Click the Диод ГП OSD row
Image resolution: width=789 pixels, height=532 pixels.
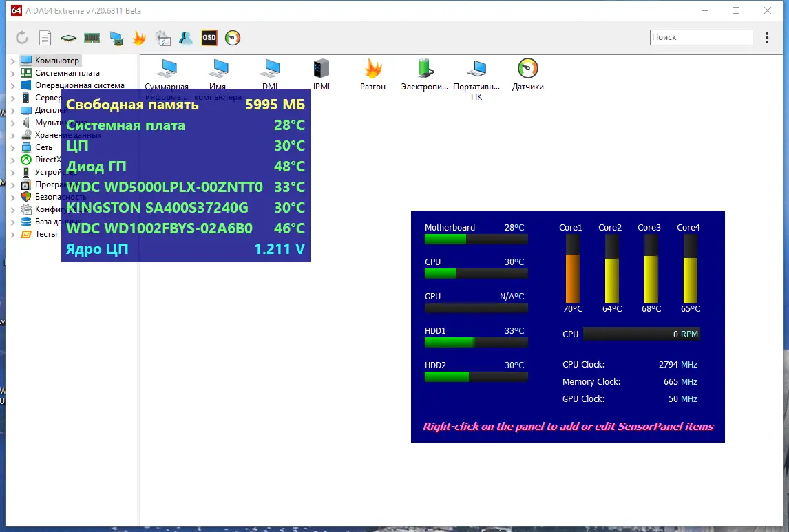click(185, 166)
